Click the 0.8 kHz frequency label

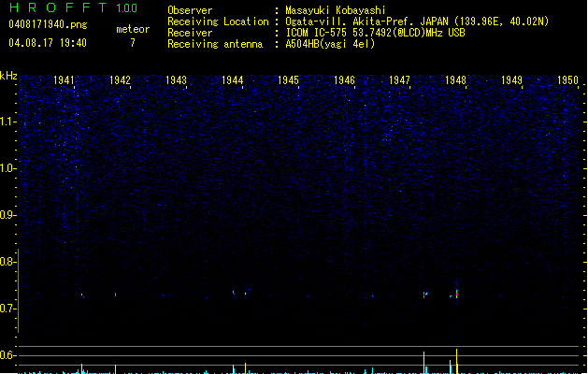[7, 262]
